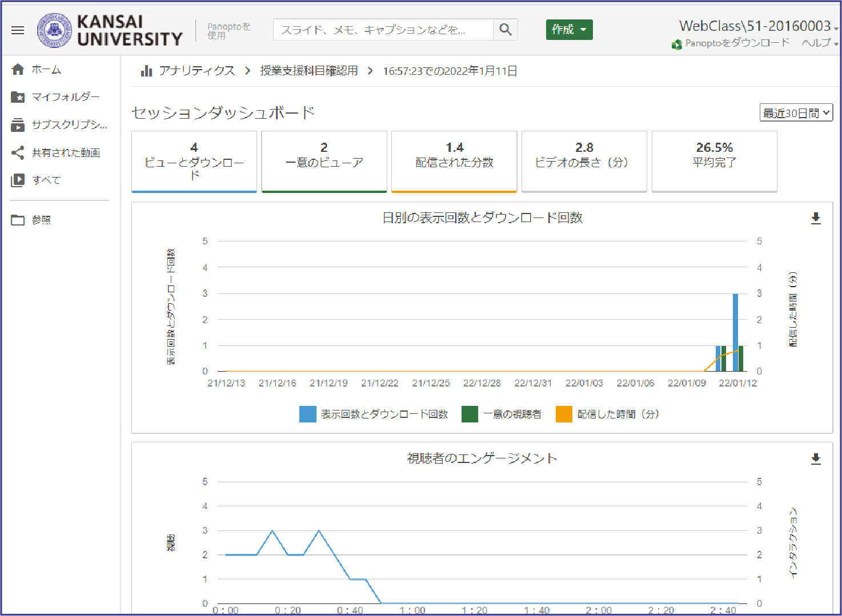Download the 視聴者のエンゲージメント chart
Image resolution: width=842 pixels, height=616 pixels.
[x=816, y=460]
